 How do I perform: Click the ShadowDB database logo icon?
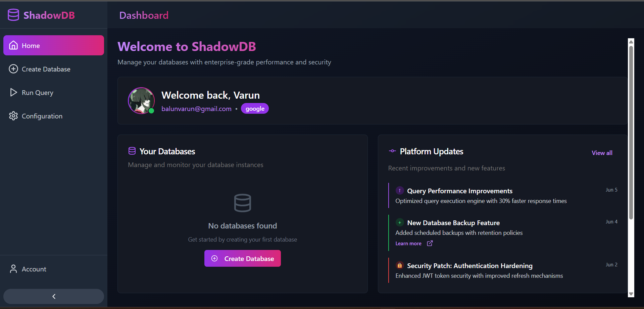(x=13, y=14)
